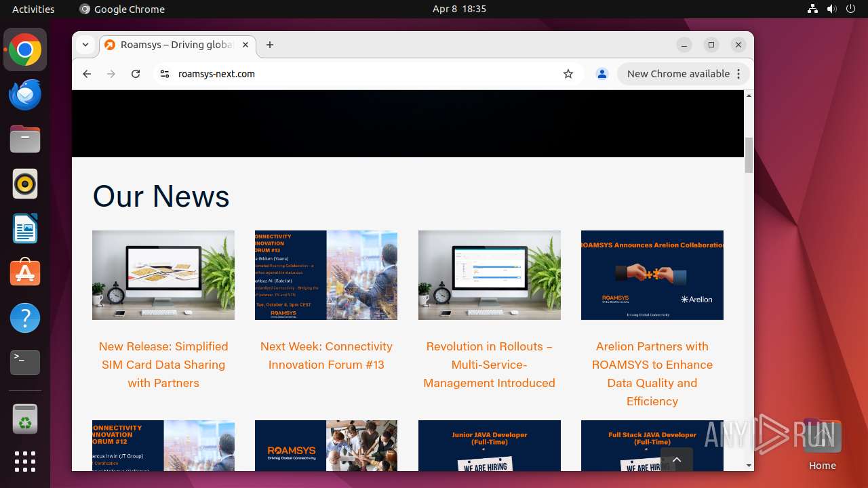Open Ubuntu Software store
Viewport: 868px width, 488px height.
point(25,274)
